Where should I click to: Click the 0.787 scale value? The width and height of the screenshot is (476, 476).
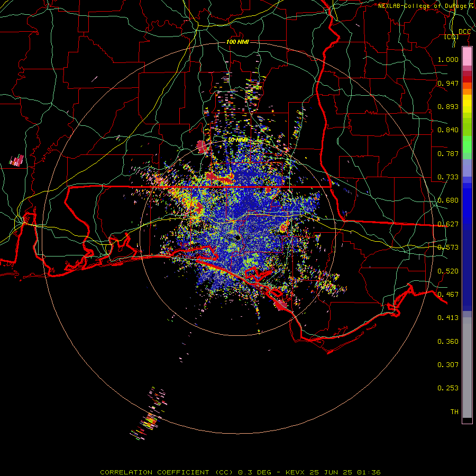point(448,153)
